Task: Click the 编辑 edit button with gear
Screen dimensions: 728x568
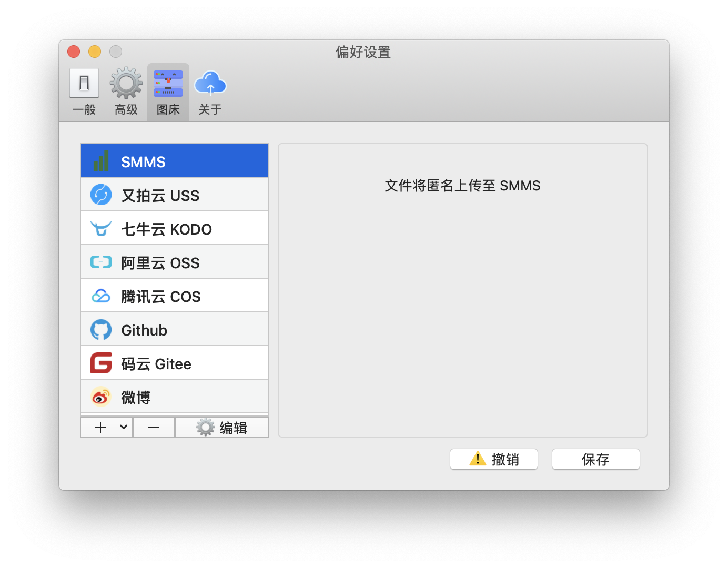Action: coord(222,427)
